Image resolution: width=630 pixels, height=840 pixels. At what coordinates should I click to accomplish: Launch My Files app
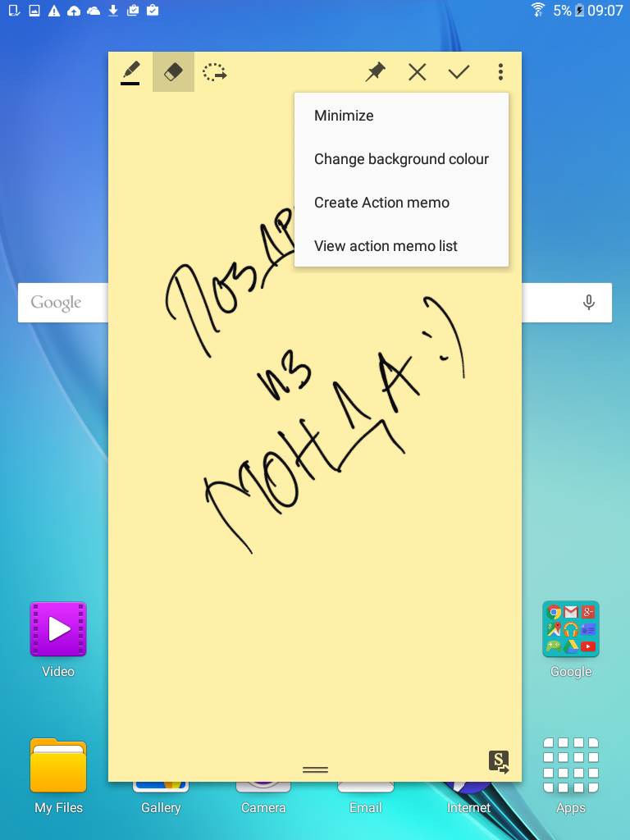pyautogui.click(x=58, y=766)
